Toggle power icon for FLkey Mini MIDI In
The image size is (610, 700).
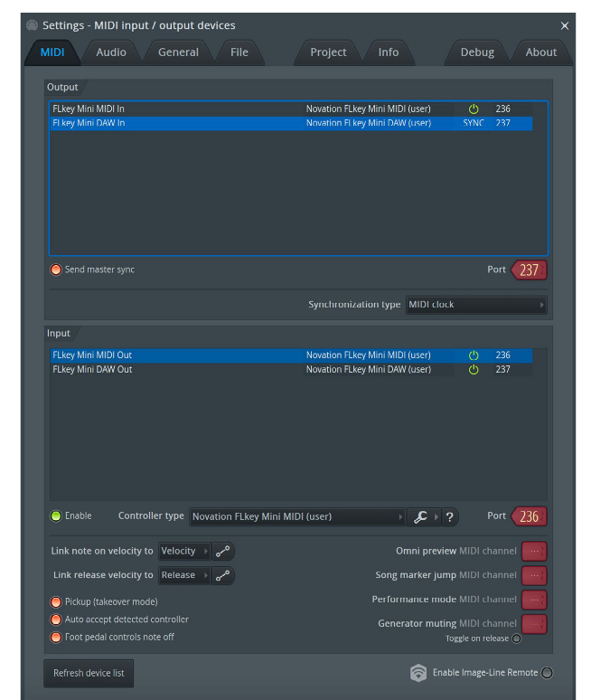(x=474, y=109)
